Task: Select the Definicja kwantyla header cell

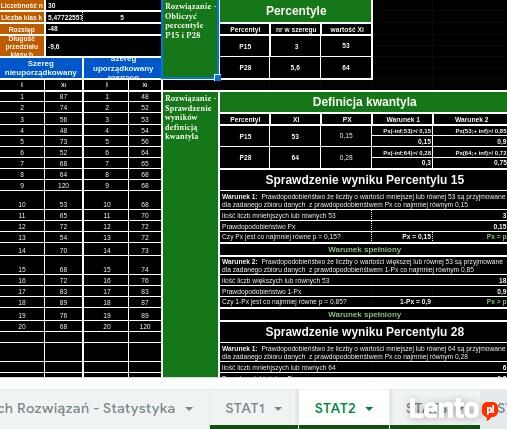Action: point(364,102)
